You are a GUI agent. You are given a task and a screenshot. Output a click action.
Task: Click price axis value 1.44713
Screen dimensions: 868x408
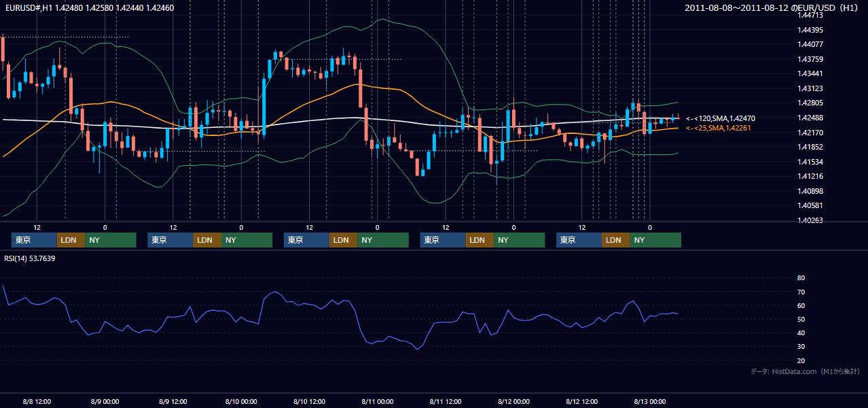point(810,15)
